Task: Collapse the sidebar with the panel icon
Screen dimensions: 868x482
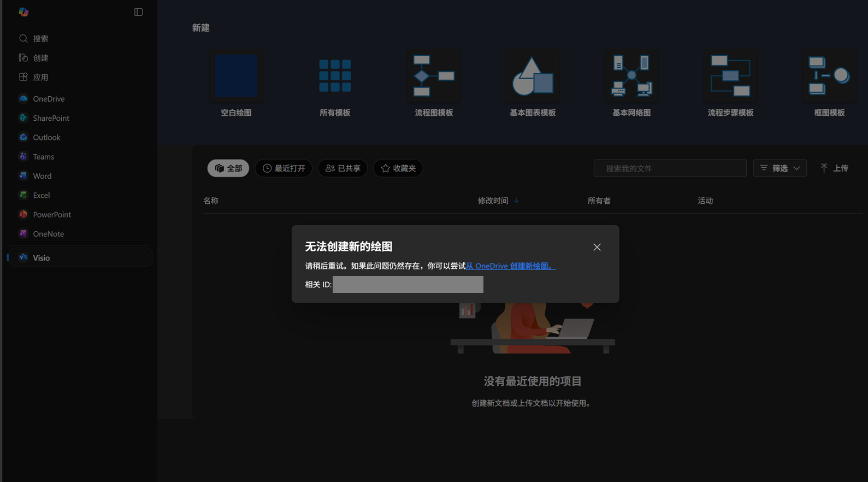Action: tap(138, 12)
